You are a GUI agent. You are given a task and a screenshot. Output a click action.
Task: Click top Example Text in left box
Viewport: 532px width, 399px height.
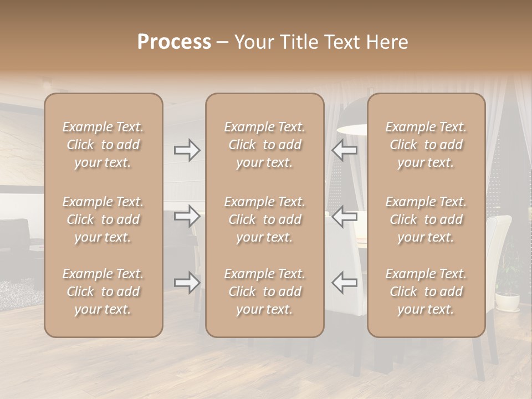(103, 145)
